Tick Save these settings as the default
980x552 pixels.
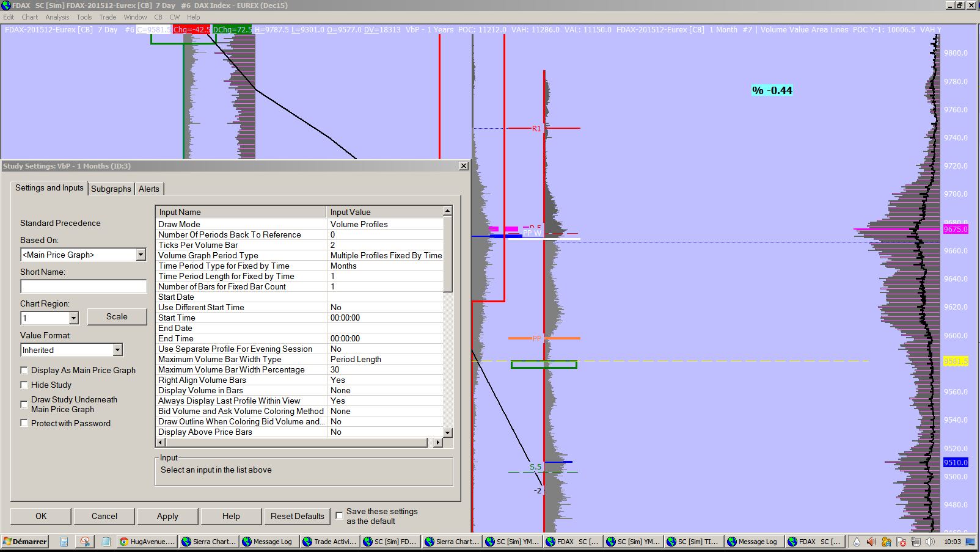coord(339,516)
